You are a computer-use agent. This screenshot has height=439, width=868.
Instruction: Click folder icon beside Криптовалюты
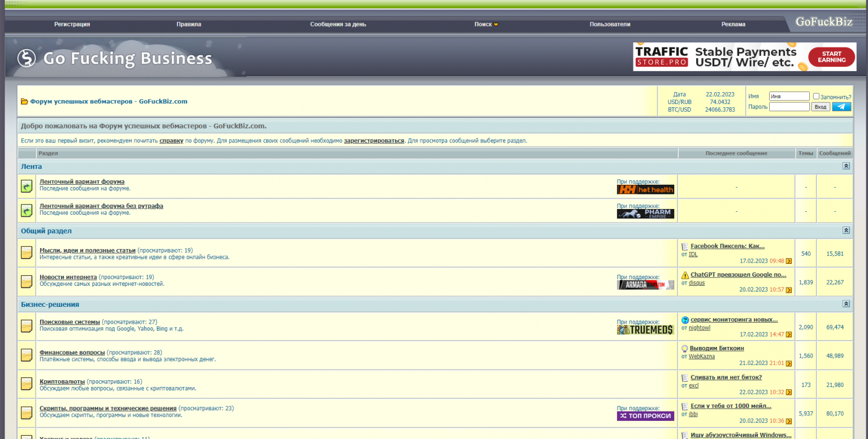27,384
